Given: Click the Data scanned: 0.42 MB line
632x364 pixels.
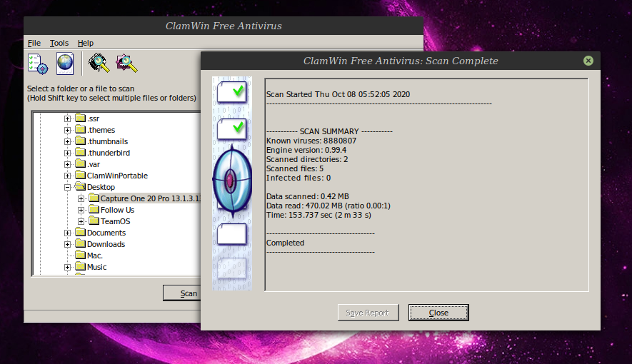Looking at the screenshot, I should point(308,196).
